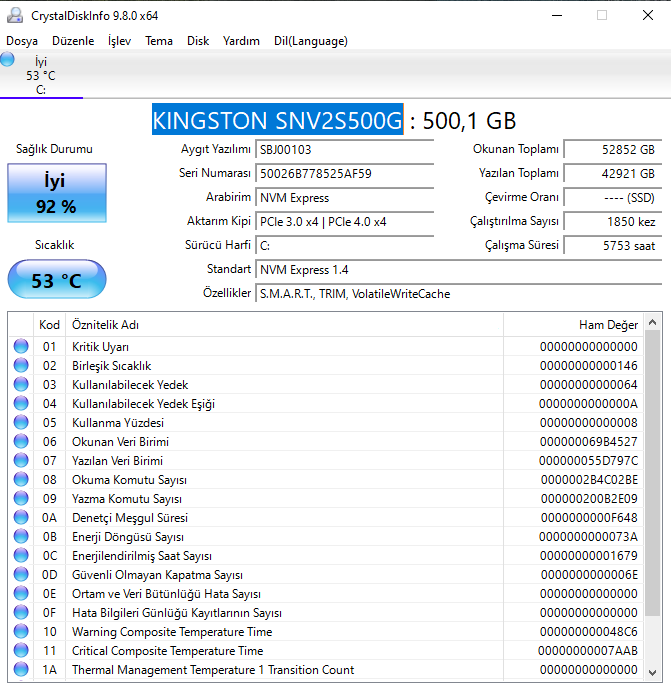Click the status orb for Denetçi Meşgul Süresi

21,517
